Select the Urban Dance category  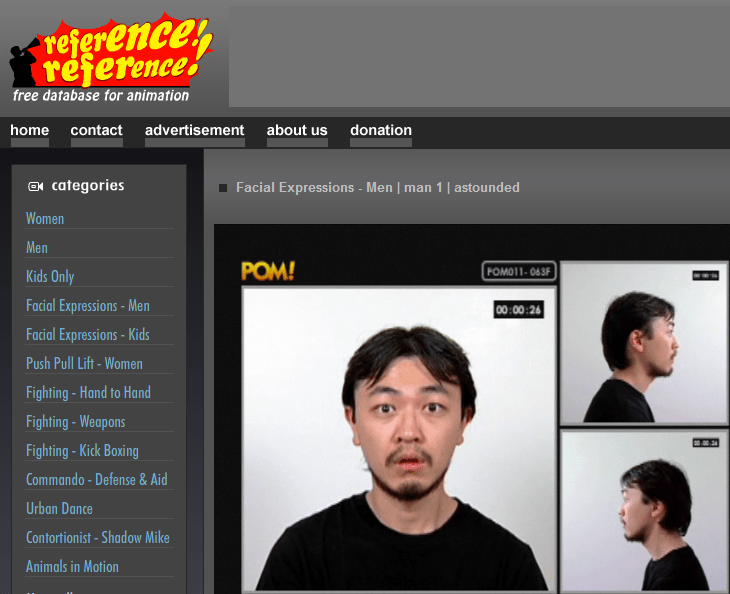point(59,508)
